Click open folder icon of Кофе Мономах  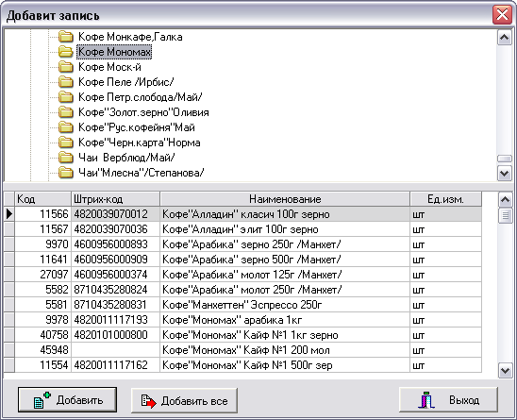pyautogui.click(x=66, y=52)
